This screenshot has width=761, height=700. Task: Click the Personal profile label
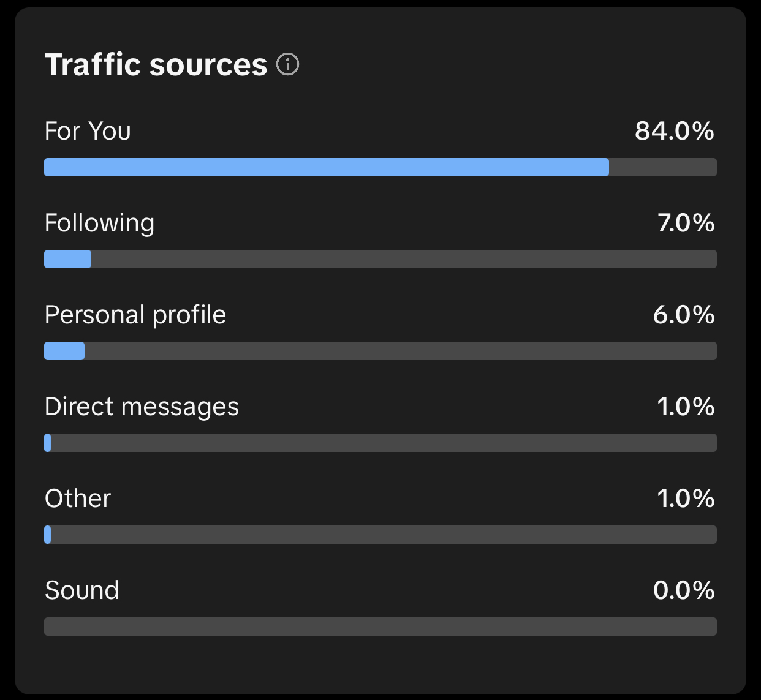pyautogui.click(x=135, y=315)
